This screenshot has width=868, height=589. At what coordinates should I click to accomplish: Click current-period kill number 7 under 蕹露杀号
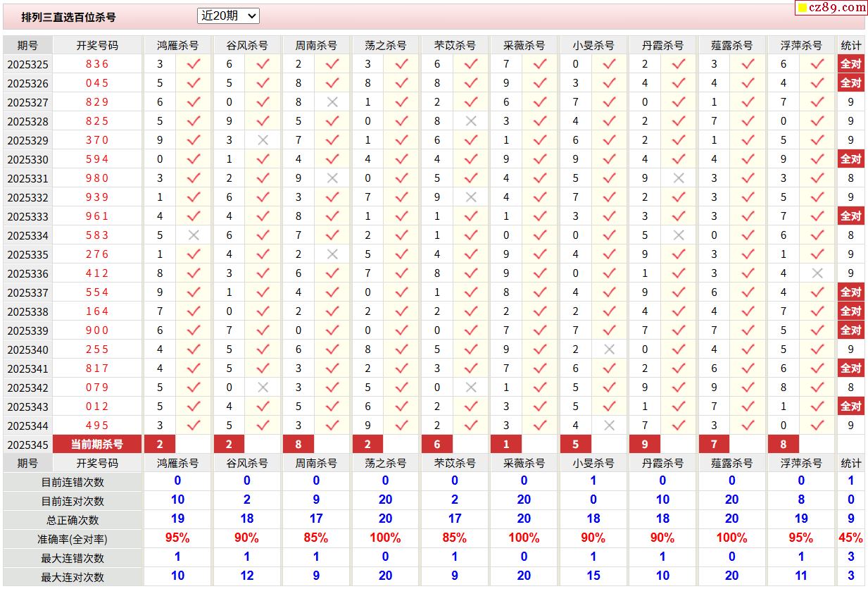[715, 445]
